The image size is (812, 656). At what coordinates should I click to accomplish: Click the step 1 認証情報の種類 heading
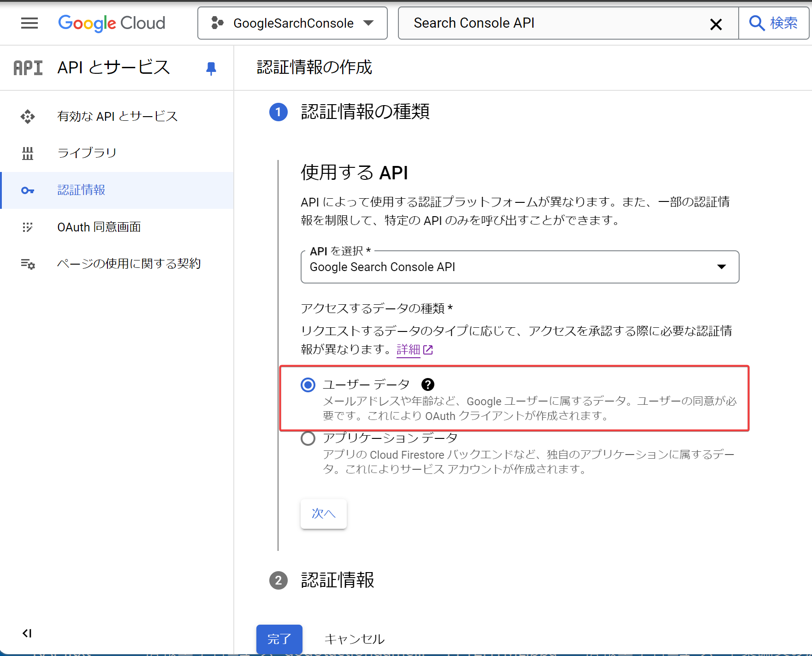[x=365, y=112]
